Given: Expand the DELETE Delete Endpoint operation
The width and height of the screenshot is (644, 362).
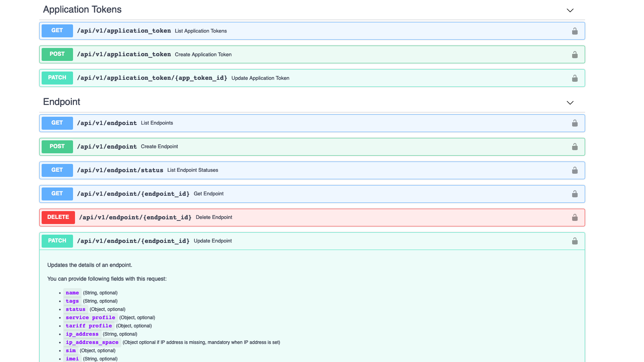Looking at the screenshot, I should coord(314,217).
